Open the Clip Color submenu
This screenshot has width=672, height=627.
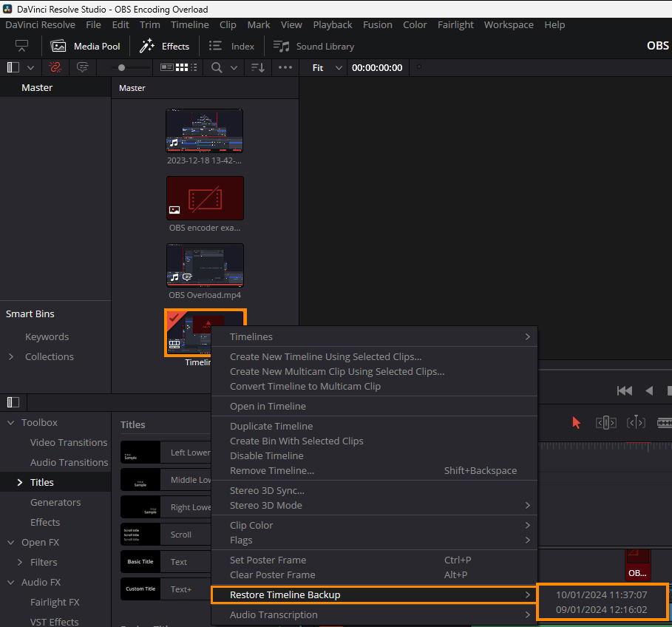374,525
